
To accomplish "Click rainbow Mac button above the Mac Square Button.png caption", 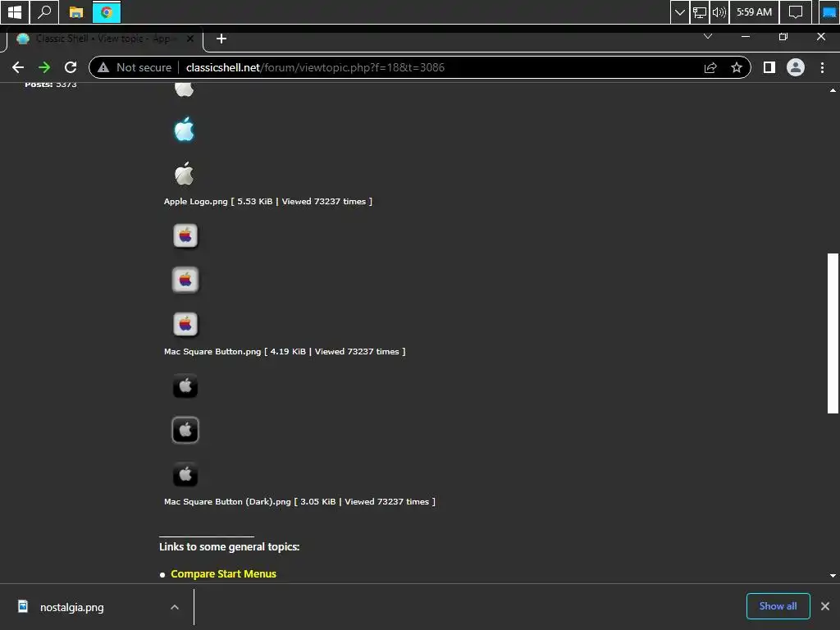I will tap(185, 324).
